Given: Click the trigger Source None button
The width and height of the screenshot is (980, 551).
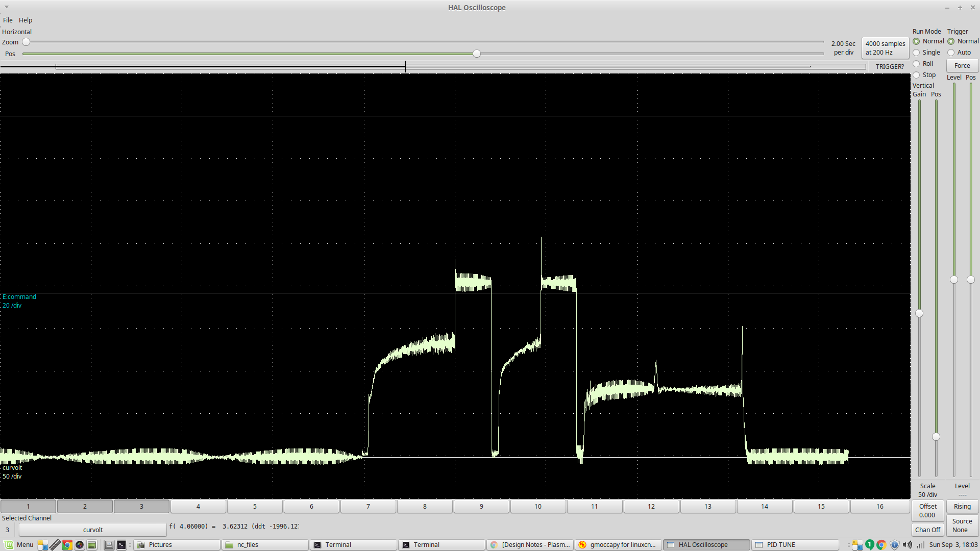Looking at the screenshot, I should (962, 525).
